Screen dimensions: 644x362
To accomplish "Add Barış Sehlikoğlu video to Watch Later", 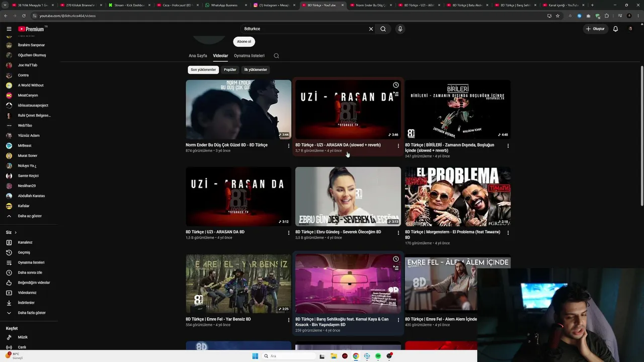I will click(x=396, y=259).
